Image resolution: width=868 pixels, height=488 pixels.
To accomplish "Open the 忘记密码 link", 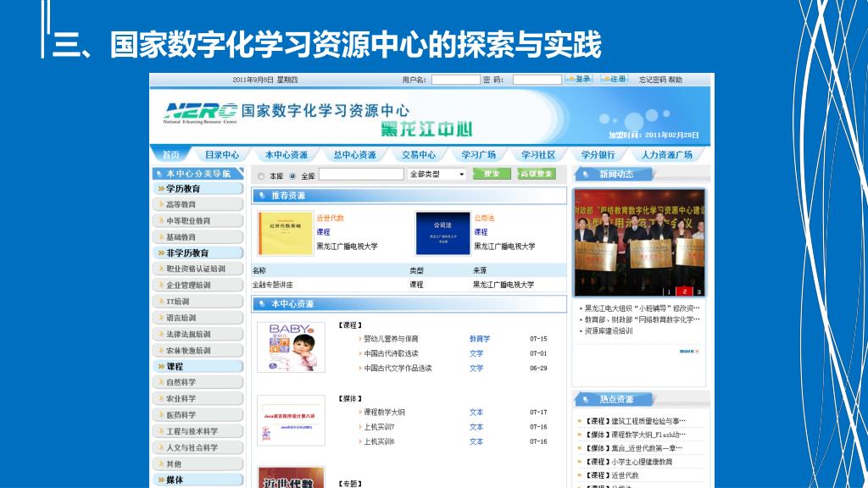I will tap(652, 80).
